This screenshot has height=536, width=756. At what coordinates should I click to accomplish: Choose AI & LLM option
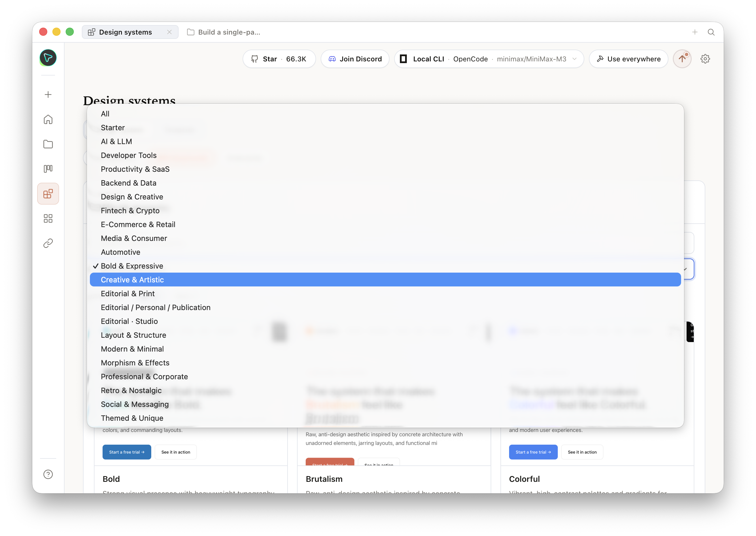coord(385,141)
